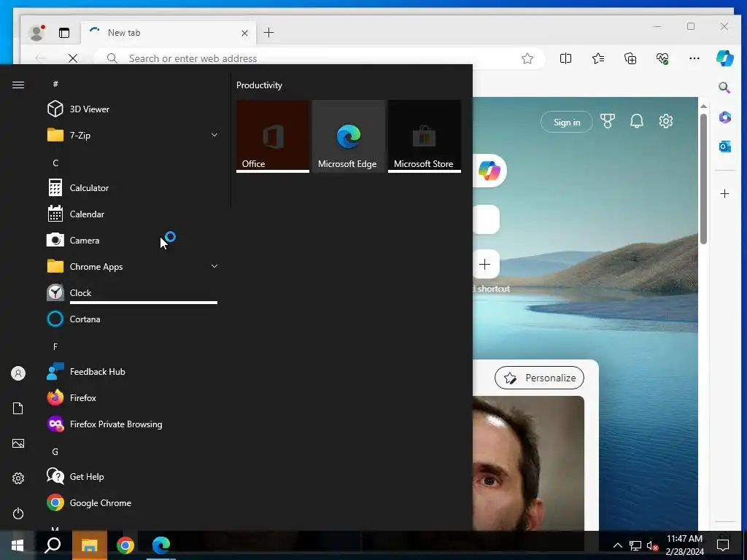This screenshot has height=560, width=747.
Task: Switch to Edge on the taskbar
Action: 161,545
